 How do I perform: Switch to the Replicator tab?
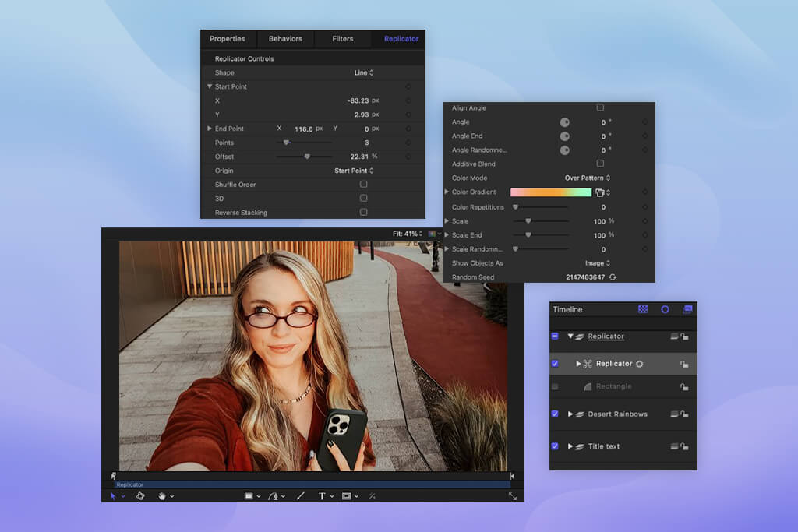coord(401,39)
